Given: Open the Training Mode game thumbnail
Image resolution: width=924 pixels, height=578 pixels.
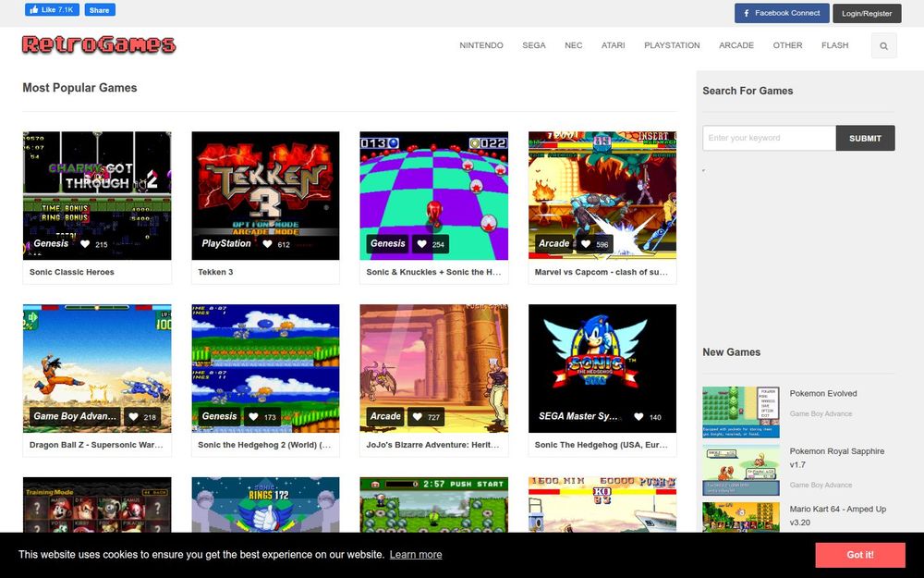Looking at the screenshot, I should coord(97,505).
